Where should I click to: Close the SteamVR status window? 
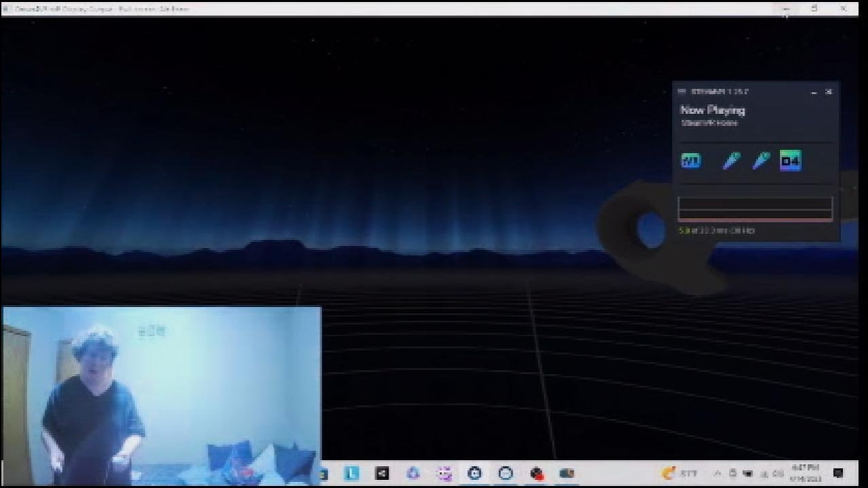[x=829, y=91]
